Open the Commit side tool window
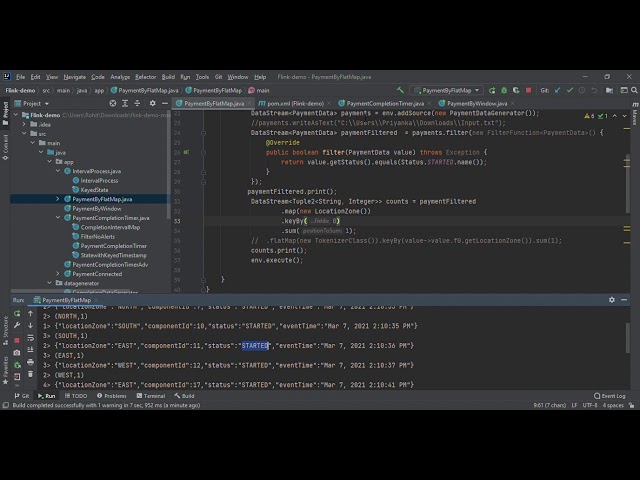The height and width of the screenshot is (480, 640). coord(5,148)
